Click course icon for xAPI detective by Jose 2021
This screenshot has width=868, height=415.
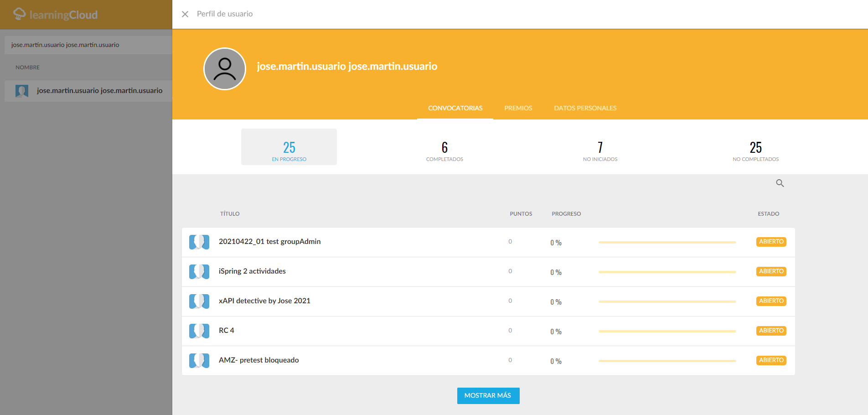tap(199, 301)
